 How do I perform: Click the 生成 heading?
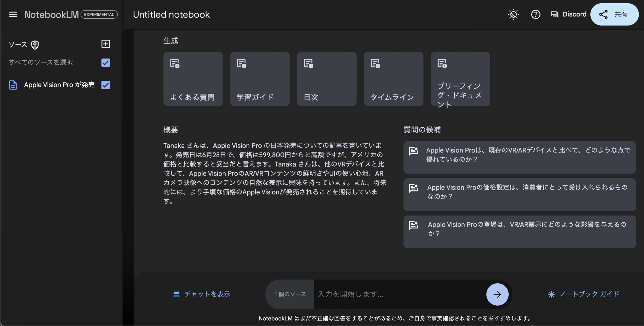point(171,41)
